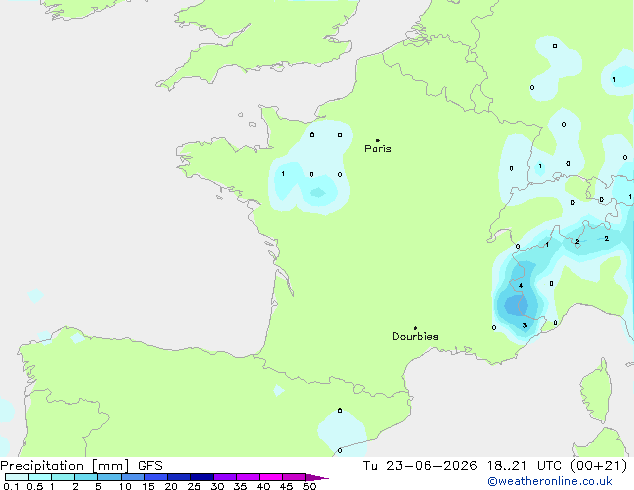Click the legend value 10

(125, 486)
